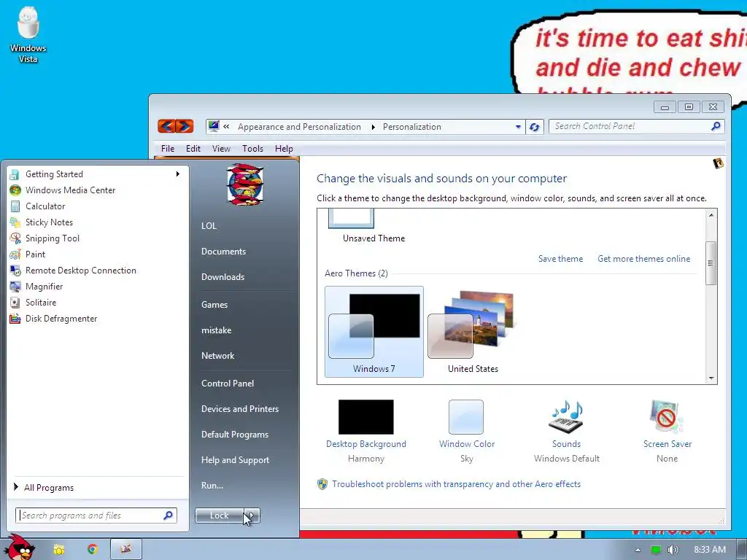Open Run... from Start menu
747x560 pixels.
point(212,486)
